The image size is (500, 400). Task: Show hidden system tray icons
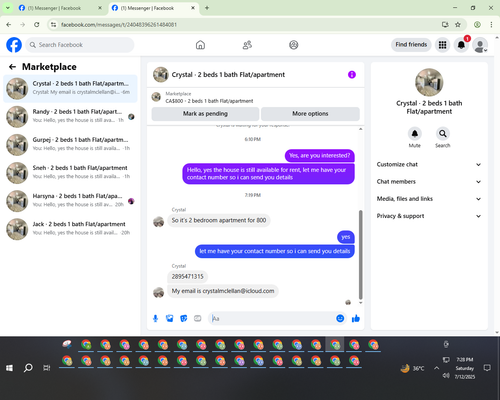pos(436,368)
